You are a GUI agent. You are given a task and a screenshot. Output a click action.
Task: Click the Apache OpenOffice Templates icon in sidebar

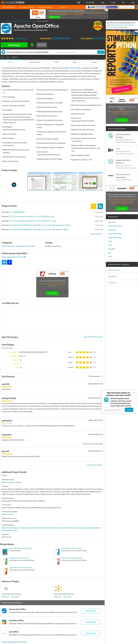click(111, 136)
